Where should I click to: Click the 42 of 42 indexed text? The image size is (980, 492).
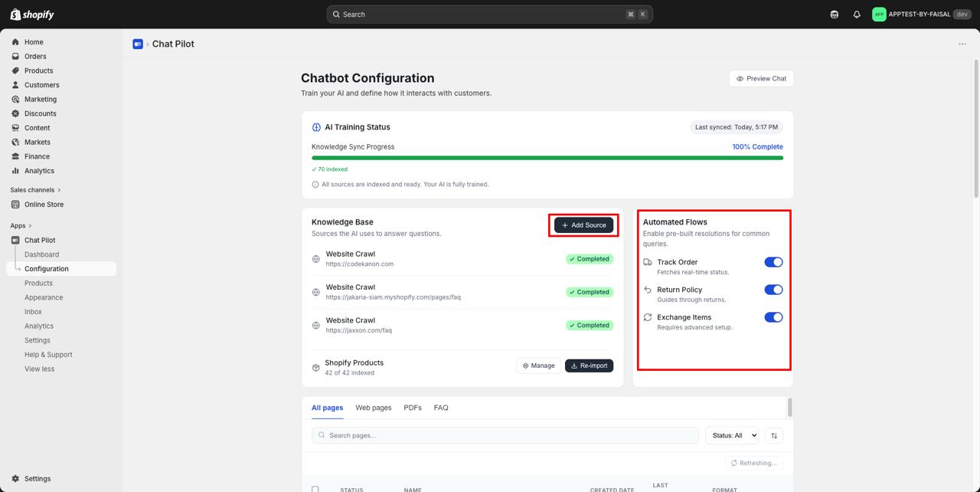pos(349,373)
